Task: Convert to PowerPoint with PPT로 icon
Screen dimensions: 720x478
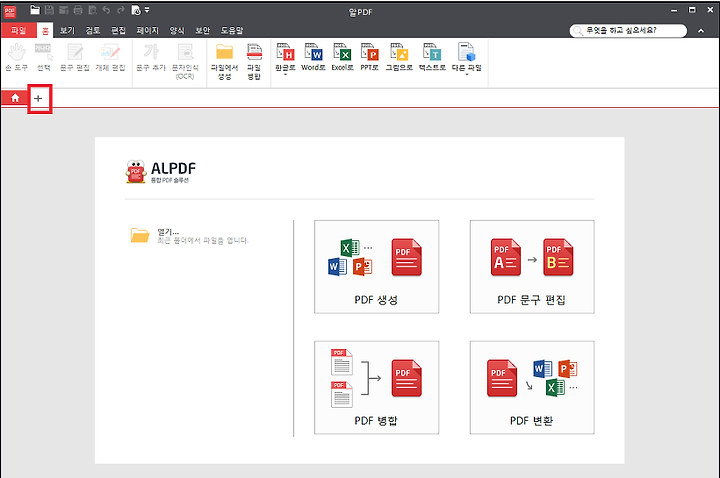Action: point(369,57)
